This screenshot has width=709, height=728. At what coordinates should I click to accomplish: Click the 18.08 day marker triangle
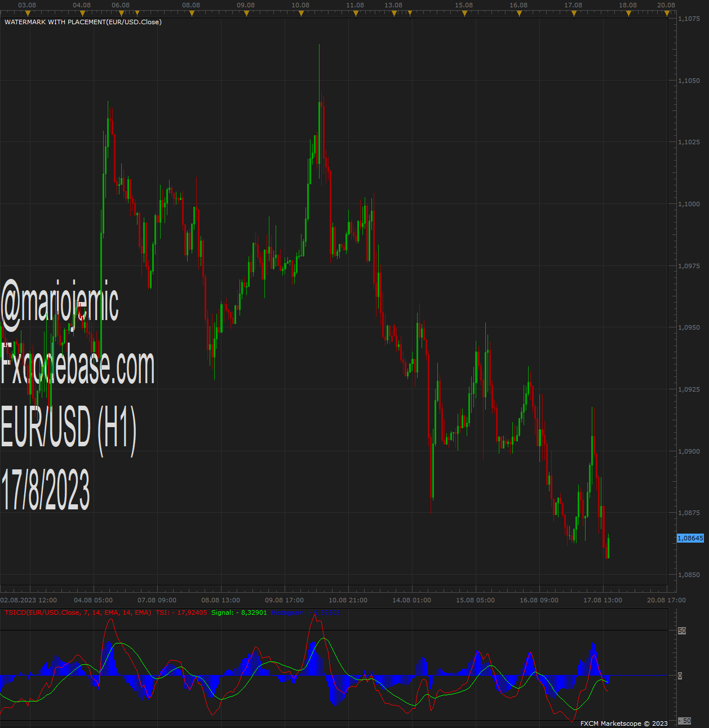coord(629,13)
